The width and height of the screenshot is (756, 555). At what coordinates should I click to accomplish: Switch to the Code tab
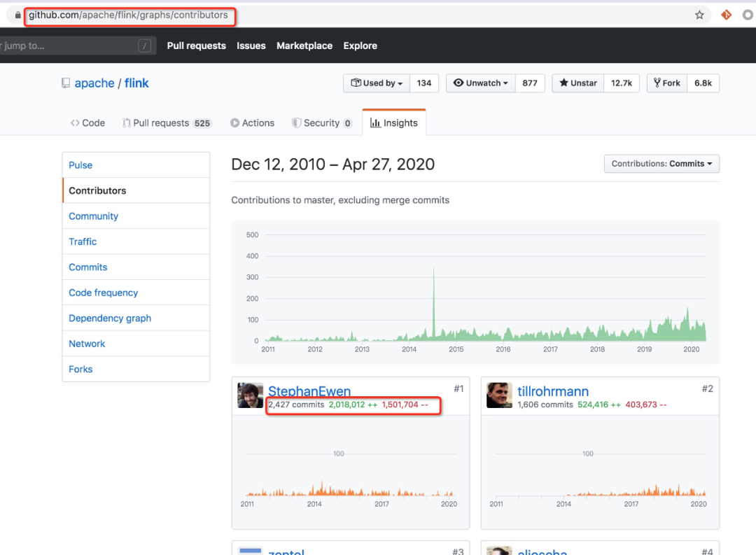click(x=87, y=123)
